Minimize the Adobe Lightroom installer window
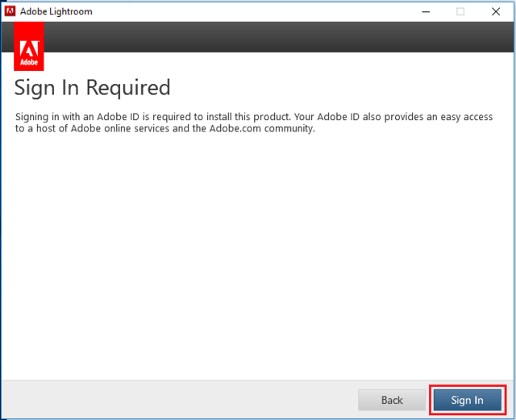The image size is (516, 420). pos(423,11)
